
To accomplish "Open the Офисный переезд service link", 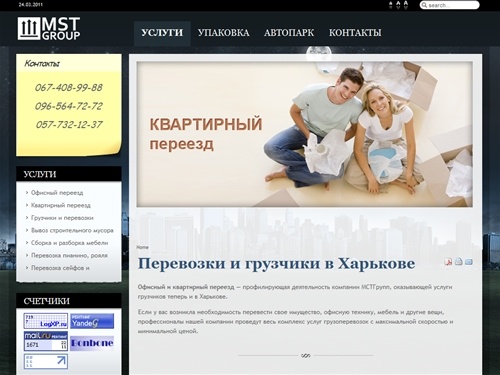I will coord(57,193).
